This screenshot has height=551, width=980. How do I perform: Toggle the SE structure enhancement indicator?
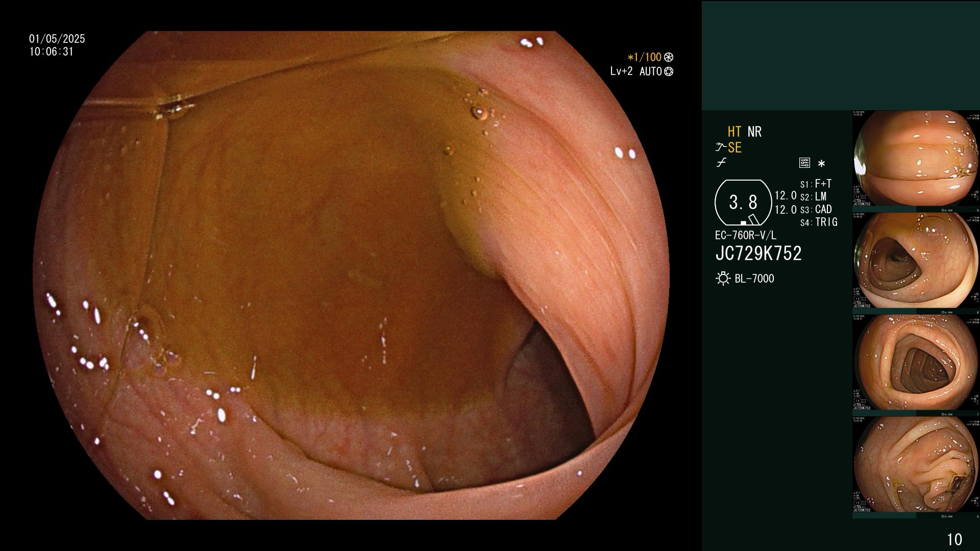[734, 147]
